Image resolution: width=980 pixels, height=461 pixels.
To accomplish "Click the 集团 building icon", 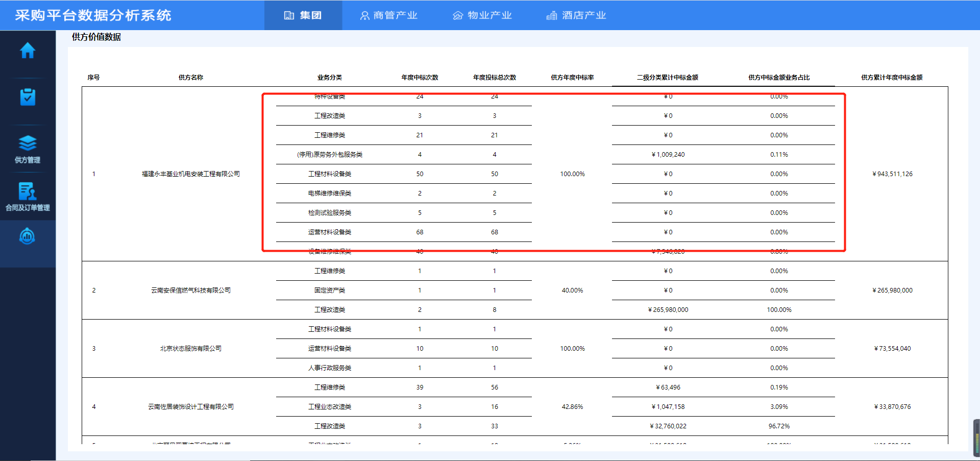I will click(x=289, y=15).
